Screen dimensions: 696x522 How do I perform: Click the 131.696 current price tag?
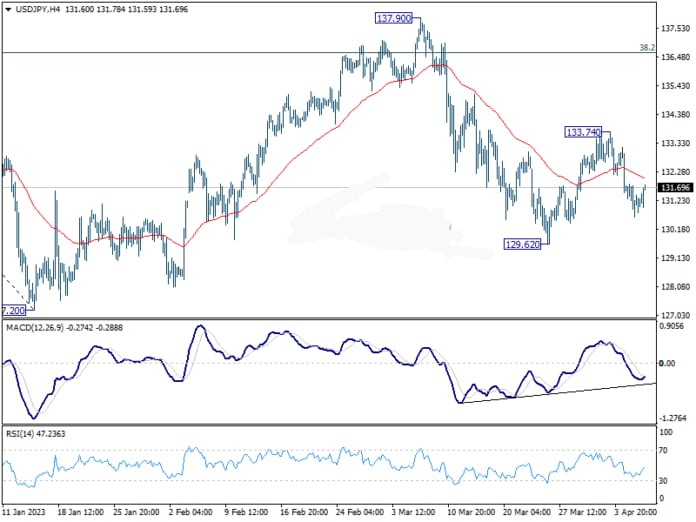[677, 187]
